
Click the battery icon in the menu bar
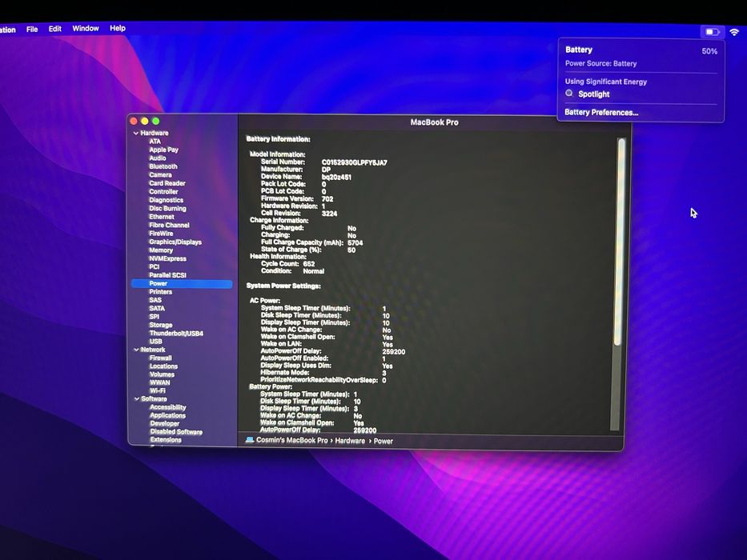pos(713,32)
